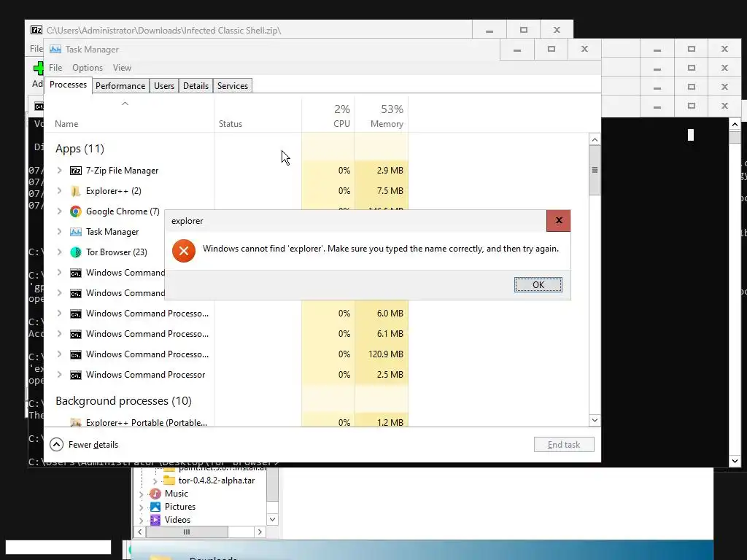Sort processes by Memory column
The width and height of the screenshot is (747, 560).
click(382, 116)
